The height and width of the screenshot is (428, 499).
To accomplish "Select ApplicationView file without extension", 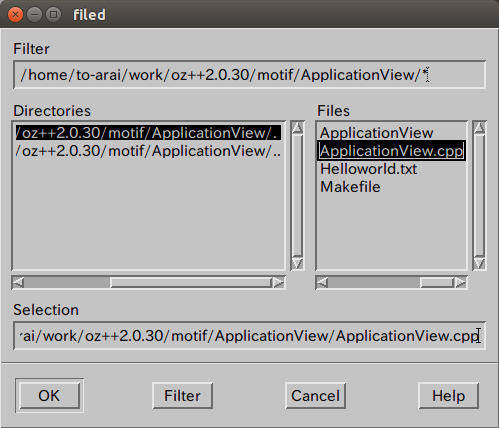I will point(376,133).
